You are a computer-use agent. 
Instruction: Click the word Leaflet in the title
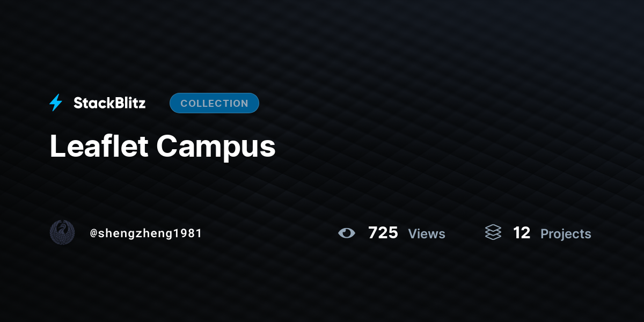pyautogui.click(x=99, y=146)
